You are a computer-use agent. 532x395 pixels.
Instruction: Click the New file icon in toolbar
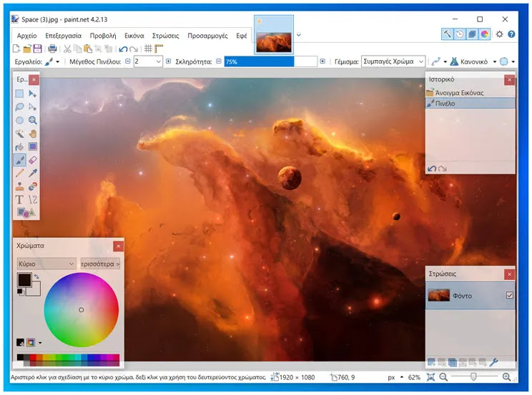[x=16, y=49]
